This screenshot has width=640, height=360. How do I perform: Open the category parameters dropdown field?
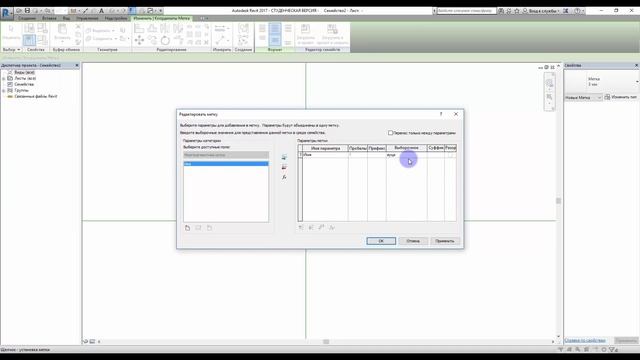coord(226,155)
